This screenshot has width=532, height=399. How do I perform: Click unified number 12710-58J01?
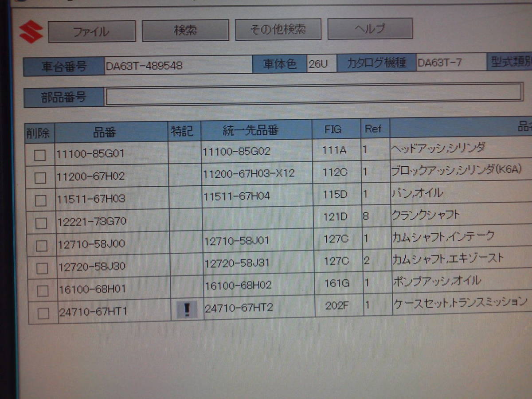(237, 241)
